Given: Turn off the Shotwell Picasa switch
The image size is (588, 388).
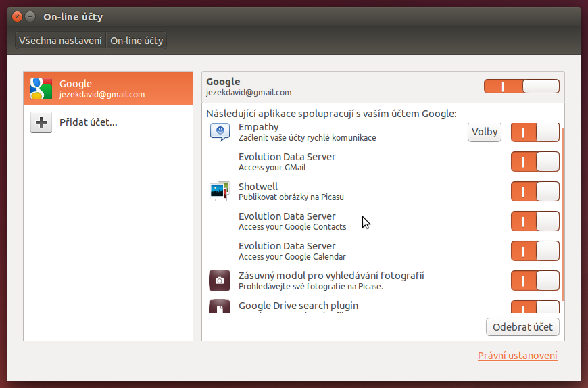Looking at the screenshot, I should coord(535,191).
